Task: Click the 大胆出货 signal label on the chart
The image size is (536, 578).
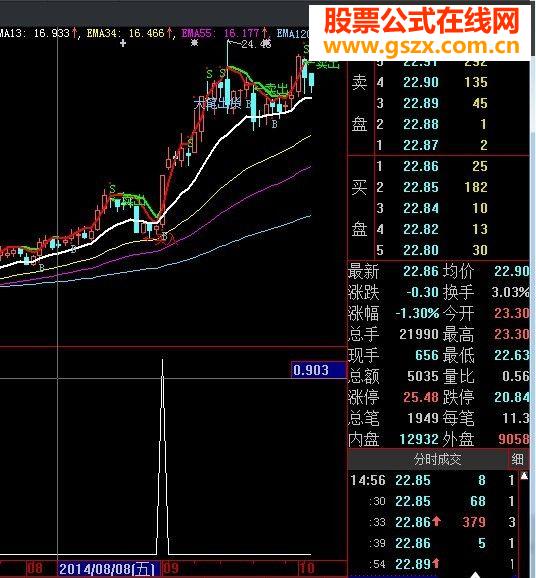Action: click(217, 103)
